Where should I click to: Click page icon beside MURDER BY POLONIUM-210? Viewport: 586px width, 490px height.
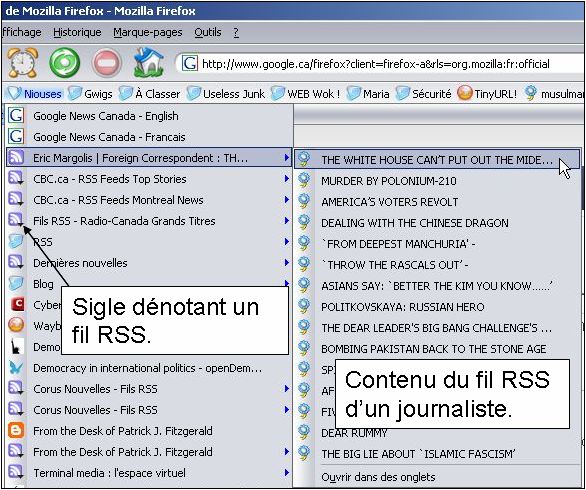tap(304, 180)
